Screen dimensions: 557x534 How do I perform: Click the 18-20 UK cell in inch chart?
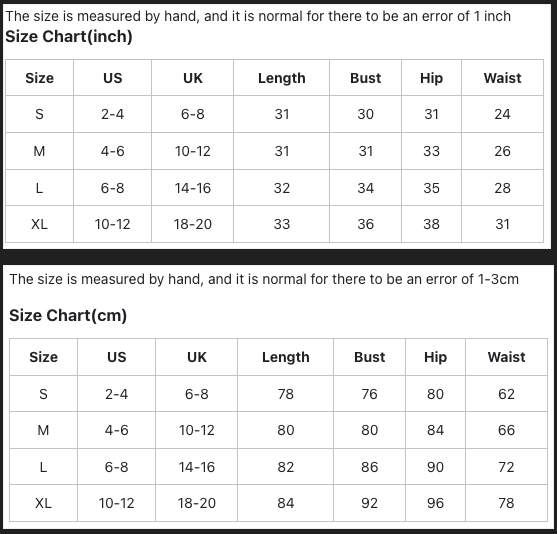193,224
